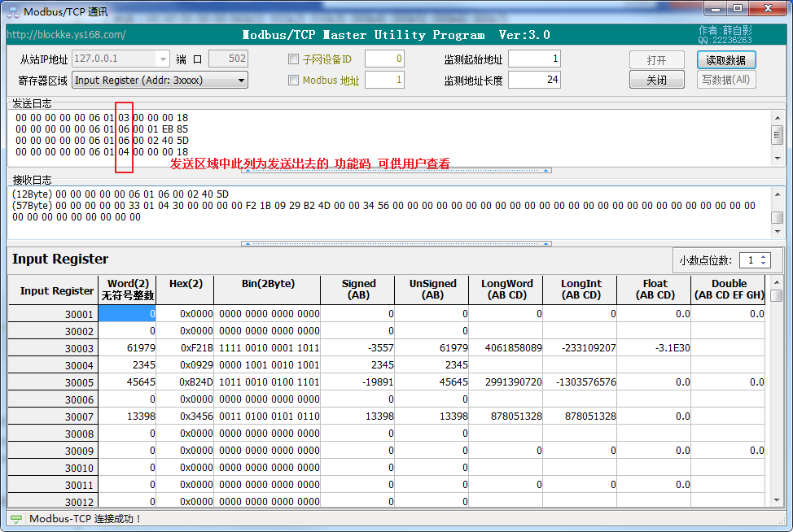Image resolution: width=793 pixels, height=532 pixels.
Task: Open the blockke.ys168.com link
Action: (x=67, y=35)
